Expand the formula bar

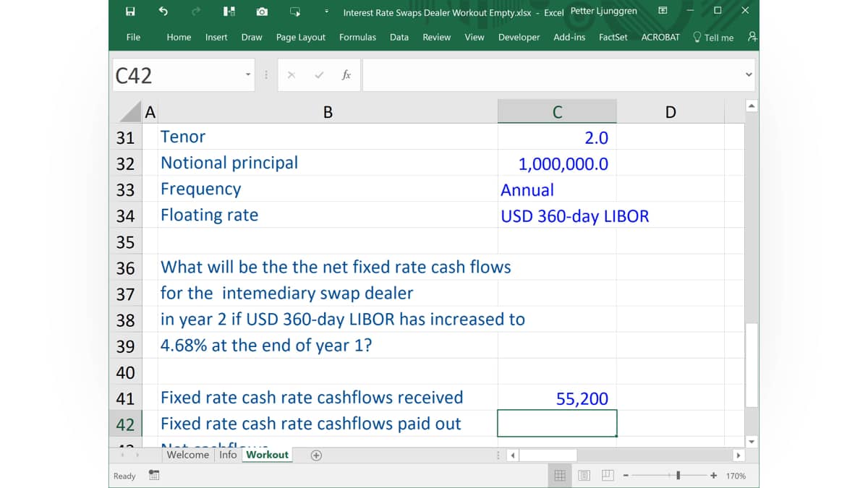pyautogui.click(x=749, y=75)
